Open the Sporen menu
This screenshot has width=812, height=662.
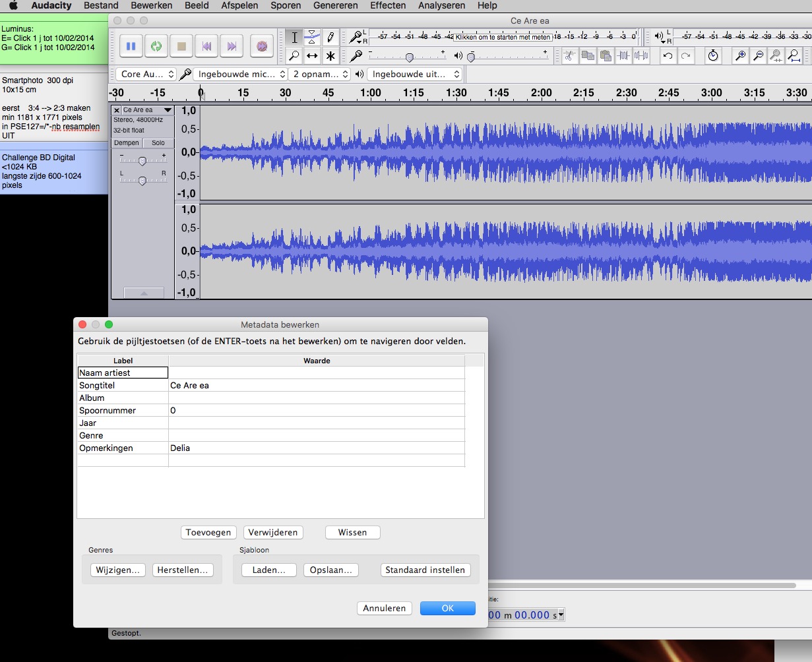click(x=286, y=5)
